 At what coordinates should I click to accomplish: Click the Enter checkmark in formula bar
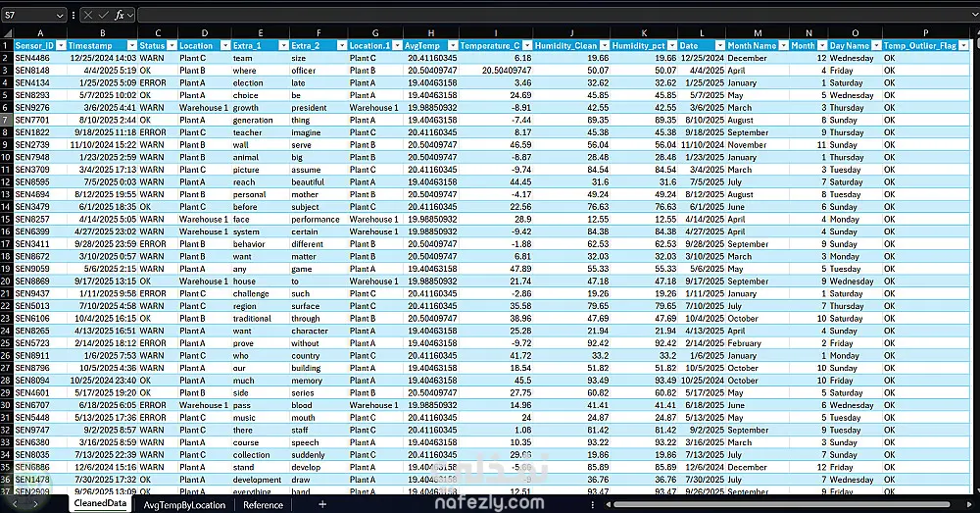(103, 15)
